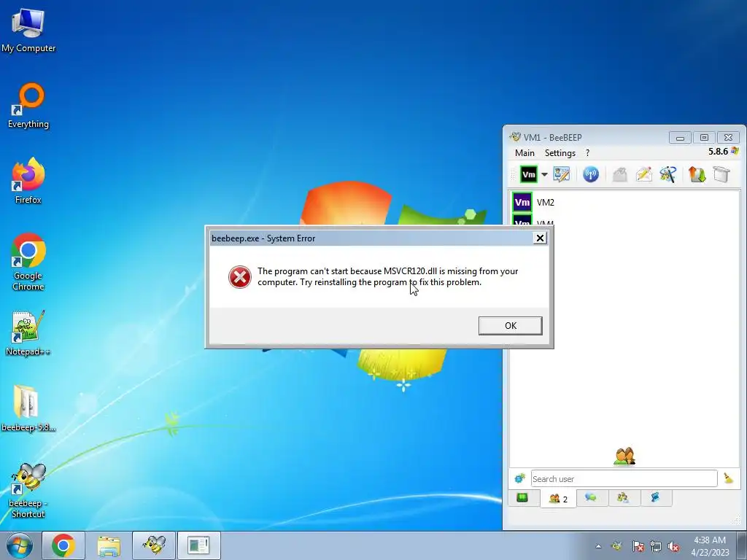Select the beebeep - Shortcut desktop icon
Image resolution: width=747 pixels, height=560 pixels.
click(28, 490)
